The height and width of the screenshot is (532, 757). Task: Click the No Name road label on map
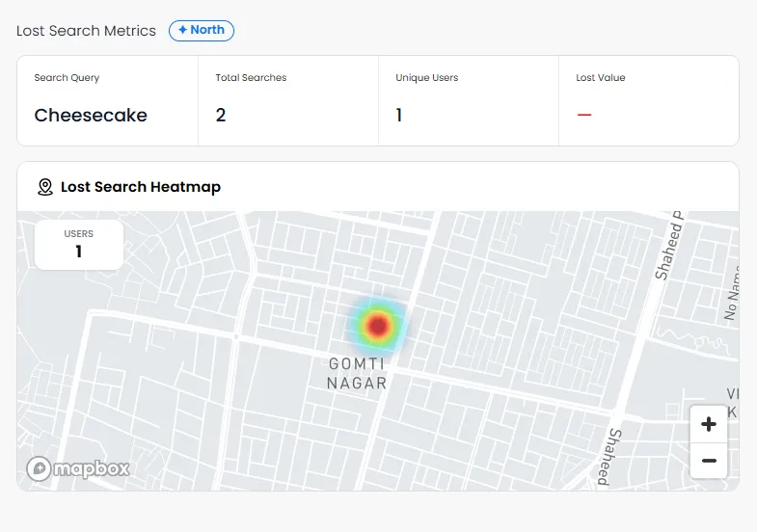(732, 294)
